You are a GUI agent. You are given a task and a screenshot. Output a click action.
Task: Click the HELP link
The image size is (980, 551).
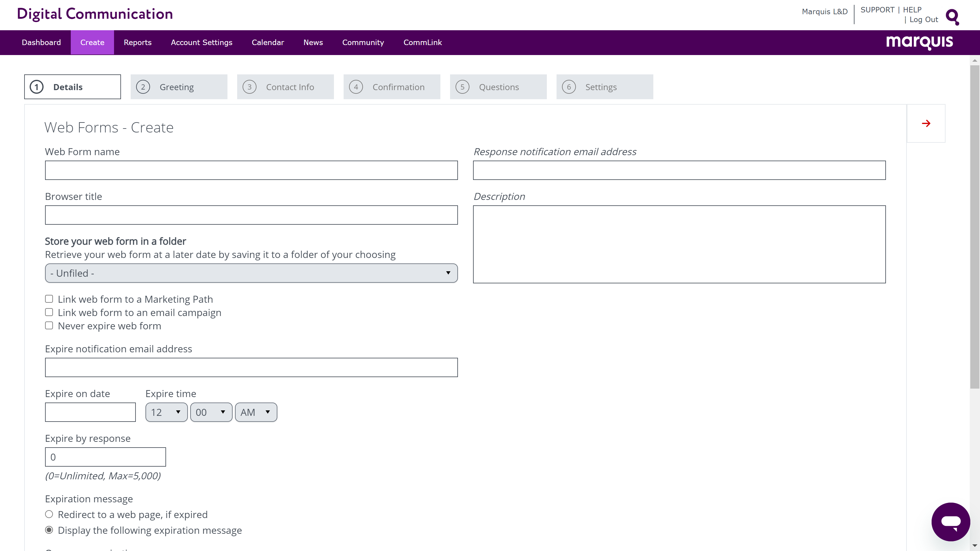click(912, 9)
